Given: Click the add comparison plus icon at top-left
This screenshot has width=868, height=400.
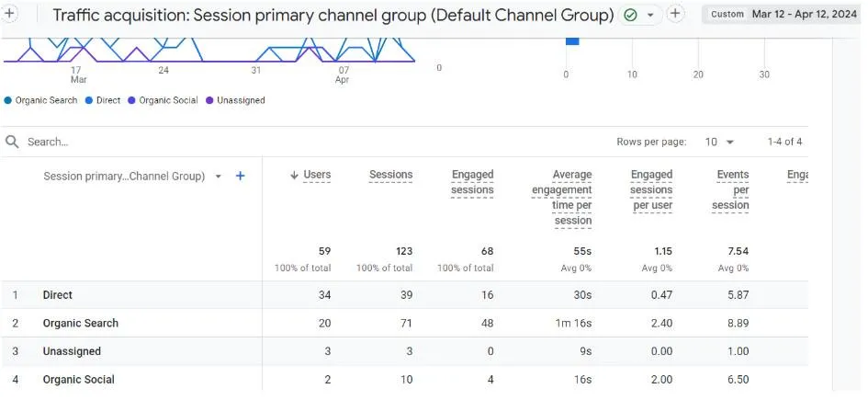Looking at the screenshot, I should 11,14.
